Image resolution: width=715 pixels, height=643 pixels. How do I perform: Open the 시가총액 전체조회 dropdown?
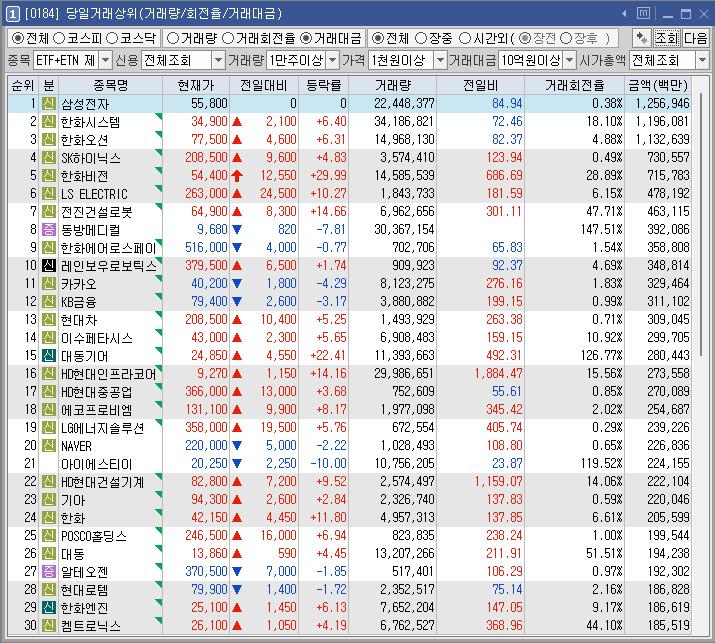coord(702,60)
